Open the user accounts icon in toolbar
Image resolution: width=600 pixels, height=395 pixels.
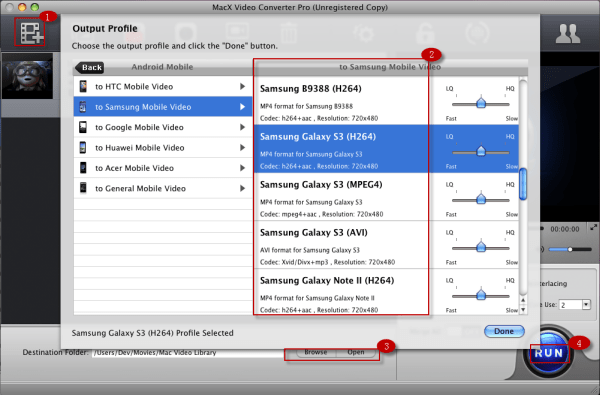coord(567,33)
